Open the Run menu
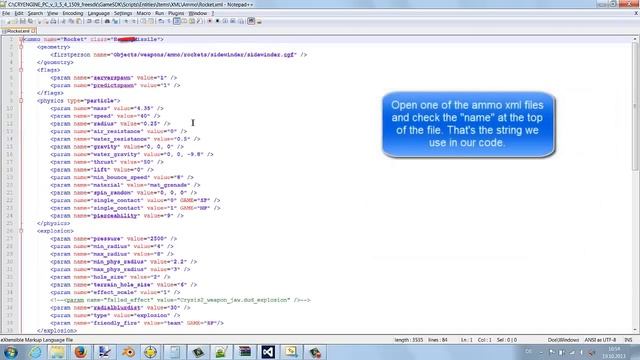Viewport: 640px width, 360px height. pyautogui.click(x=159, y=13)
